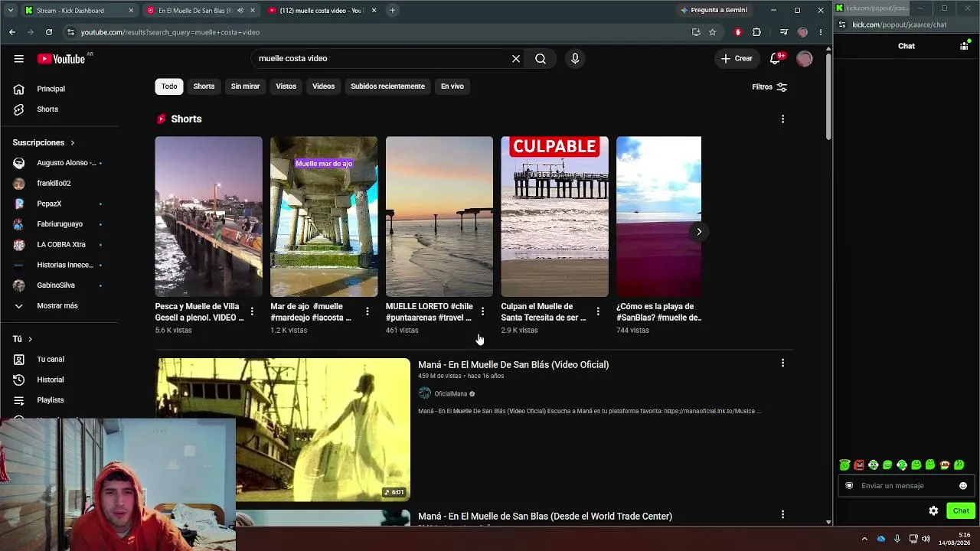Click the system tray volume icon
980x551 pixels.
click(926, 539)
